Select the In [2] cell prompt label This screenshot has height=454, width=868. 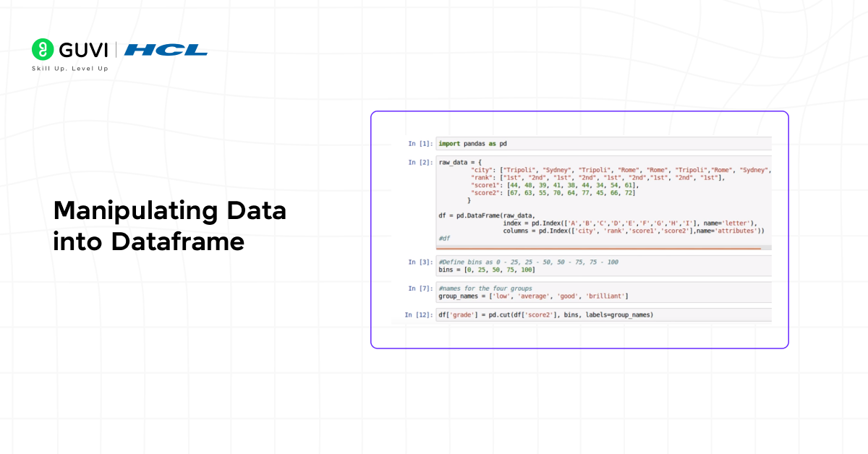coord(420,161)
